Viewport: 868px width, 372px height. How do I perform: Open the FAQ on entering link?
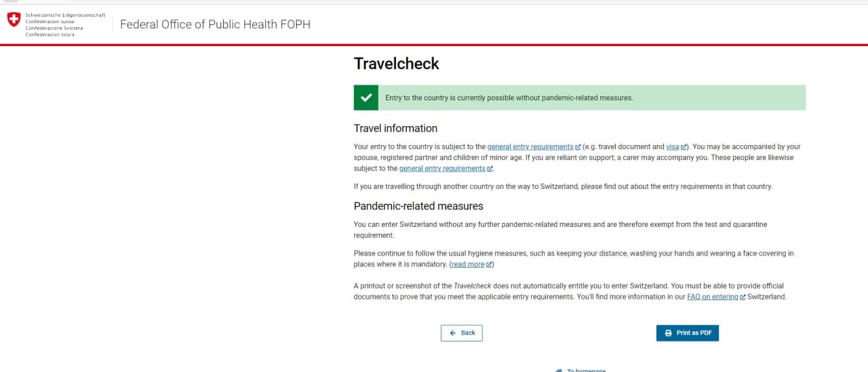pos(712,297)
